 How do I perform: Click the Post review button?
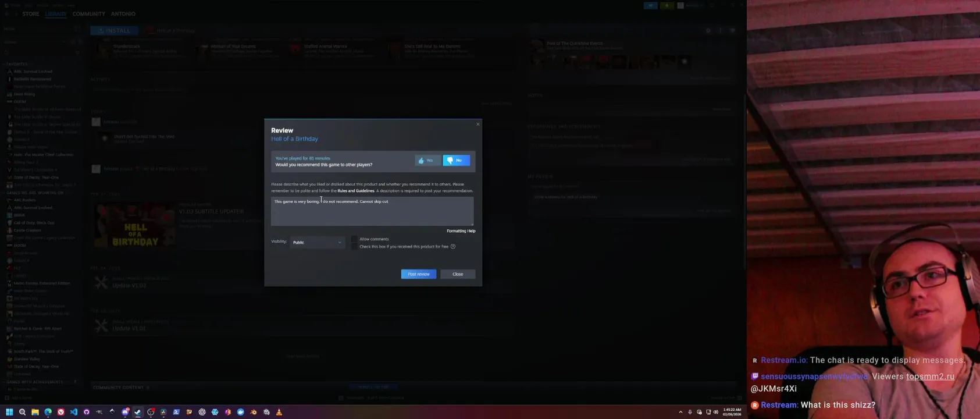click(x=419, y=274)
